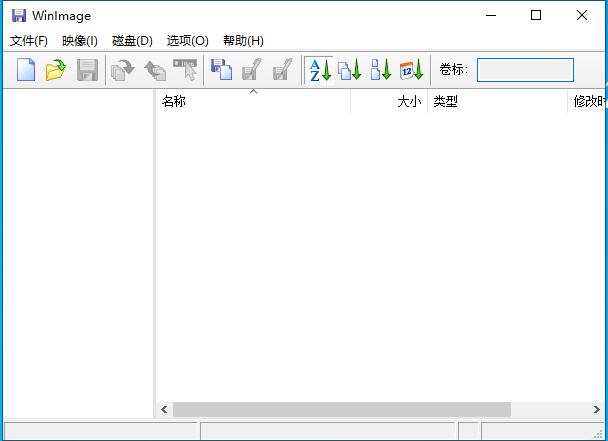Click horizontal scrollbar left arrow

point(164,410)
